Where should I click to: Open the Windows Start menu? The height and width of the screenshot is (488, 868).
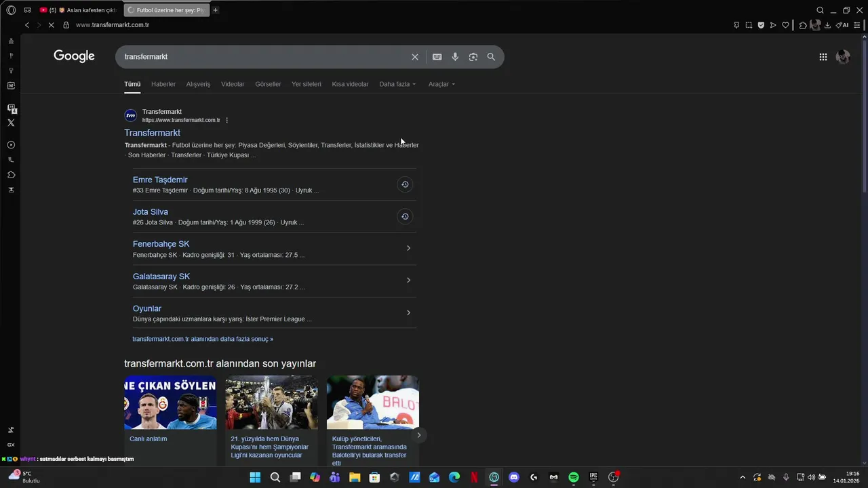[x=255, y=477]
